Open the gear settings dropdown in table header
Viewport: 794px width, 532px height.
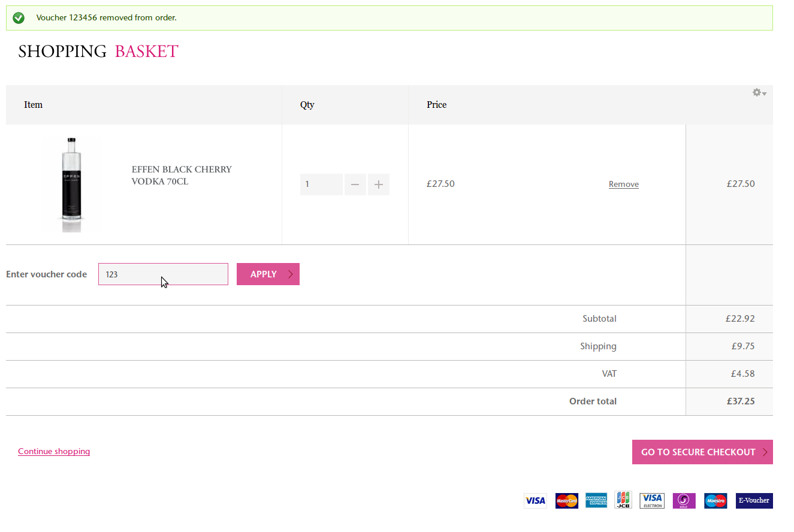[x=759, y=93]
